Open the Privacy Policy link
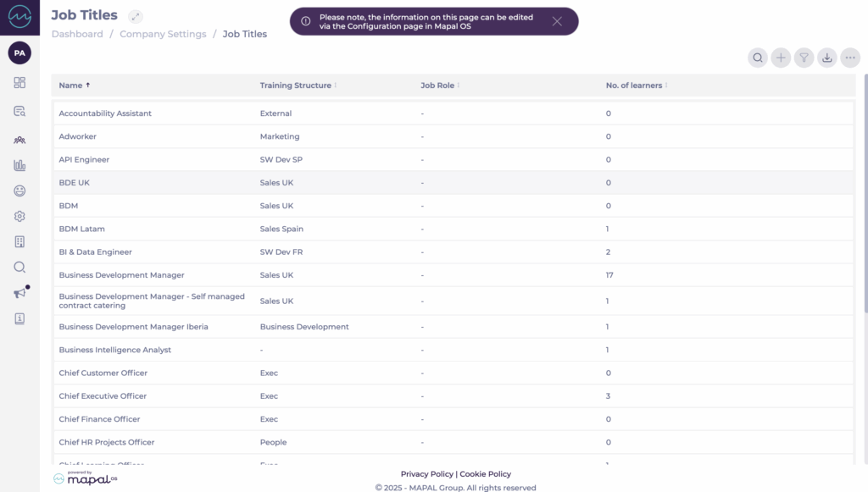Viewport: 868px width, 492px height. coord(427,474)
